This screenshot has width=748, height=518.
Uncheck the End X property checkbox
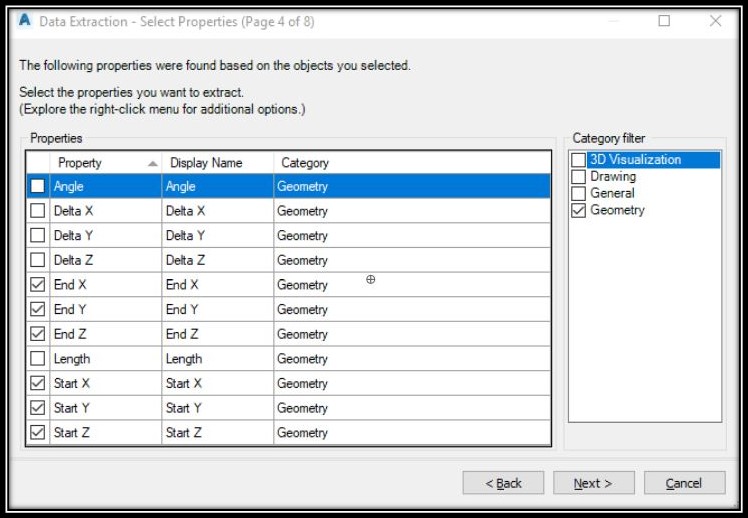pyautogui.click(x=38, y=284)
